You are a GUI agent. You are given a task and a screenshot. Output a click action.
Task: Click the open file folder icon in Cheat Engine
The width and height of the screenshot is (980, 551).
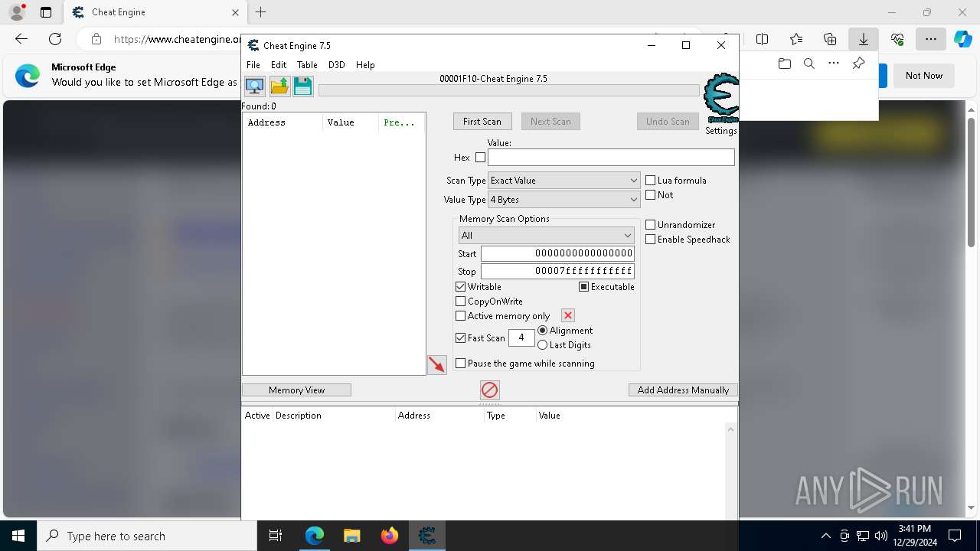point(279,86)
